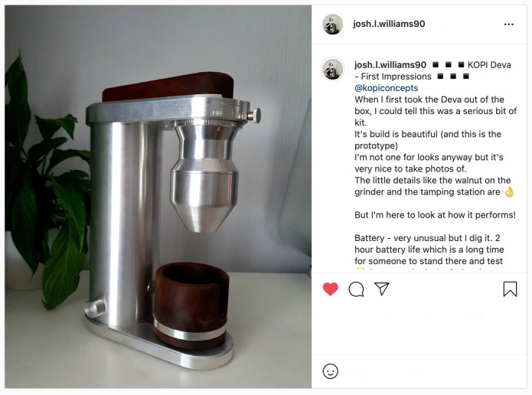The width and height of the screenshot is (532, 395).
Task: Unlike the post with the red heart
Action: tap(330, 289)
